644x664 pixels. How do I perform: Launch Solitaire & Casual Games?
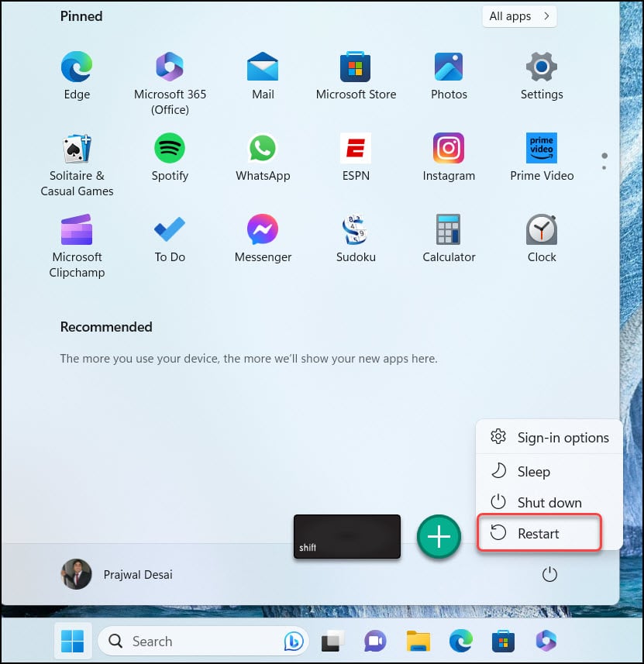coord(77,165)
